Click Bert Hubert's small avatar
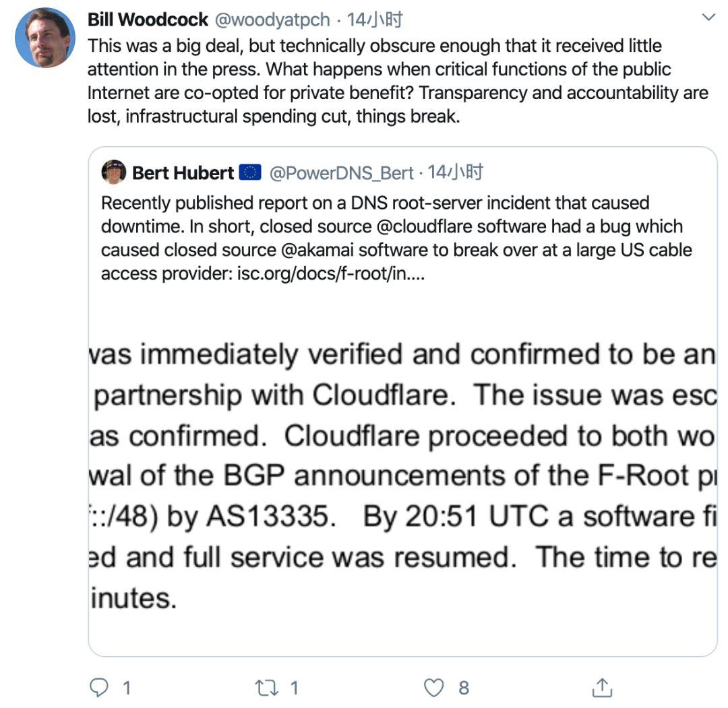This screenshot has height=708, width=728. (114, 172)
